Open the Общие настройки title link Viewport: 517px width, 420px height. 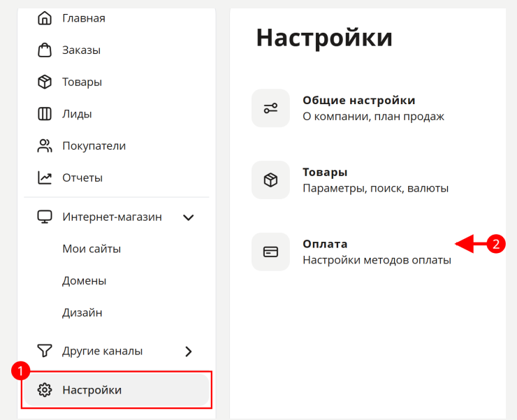click(x=358, y=101)
